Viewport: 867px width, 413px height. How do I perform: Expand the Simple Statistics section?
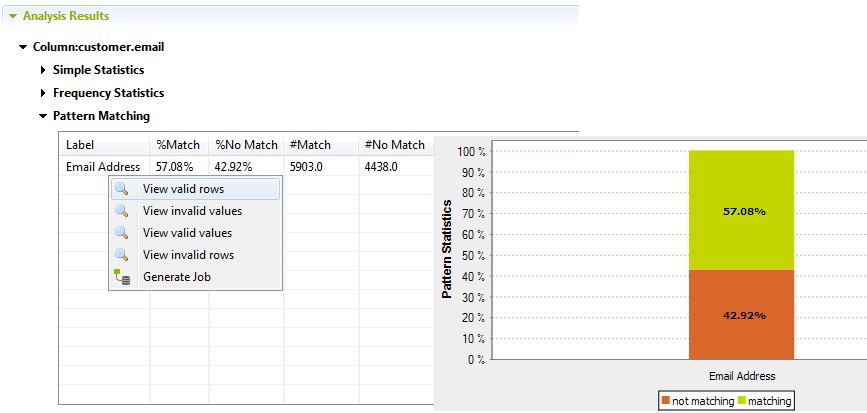pyautogui.click(x=43, y=70)
